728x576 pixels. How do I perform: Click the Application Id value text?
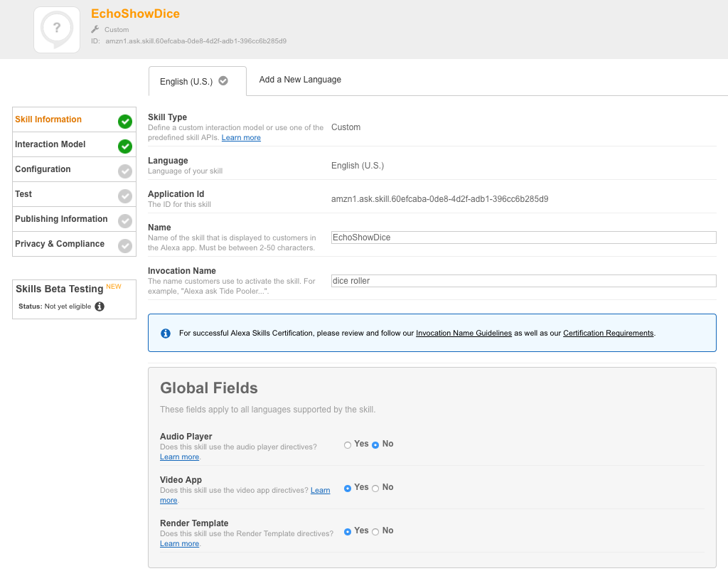(x=439, y=199)
